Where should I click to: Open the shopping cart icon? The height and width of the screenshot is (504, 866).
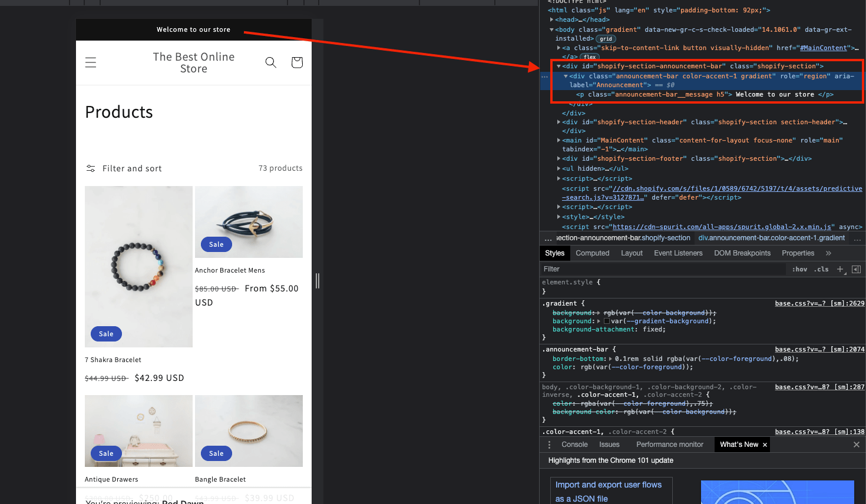pos(296,62)
